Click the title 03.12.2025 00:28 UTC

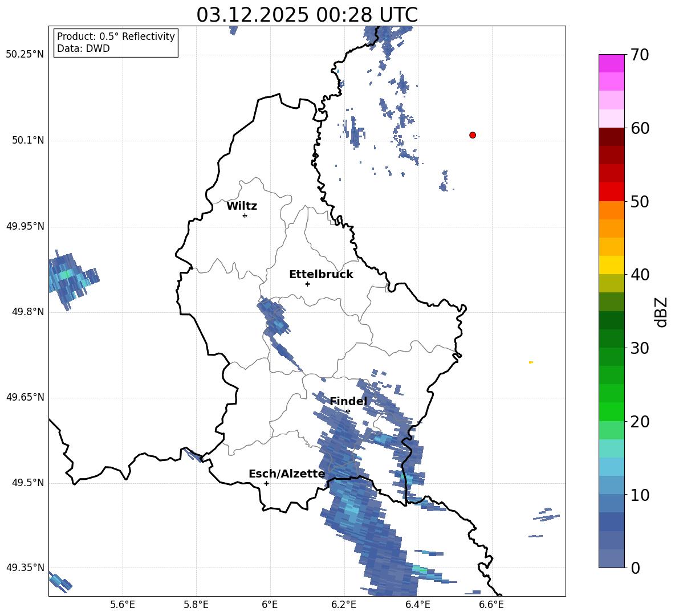307,15
